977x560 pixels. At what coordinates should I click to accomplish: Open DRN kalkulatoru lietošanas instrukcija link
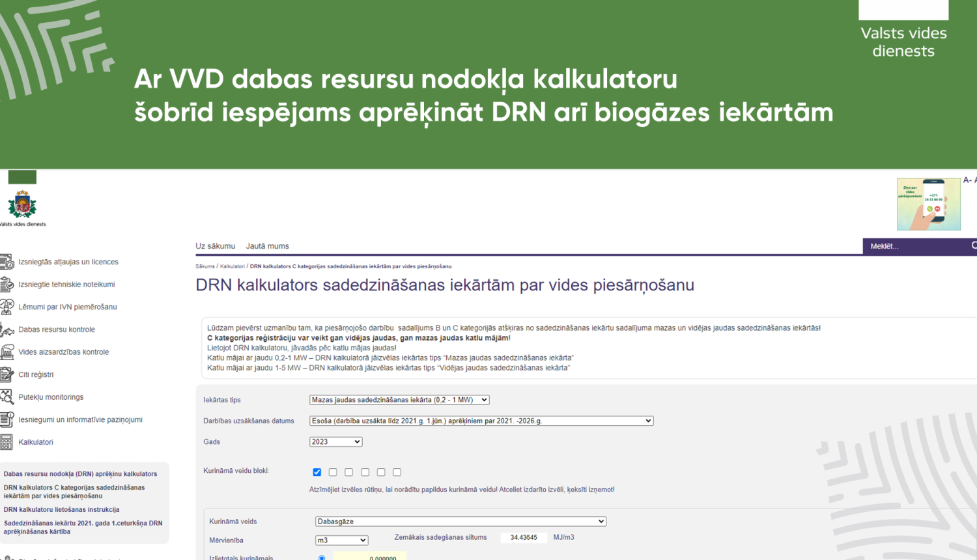click(x=62, y=509)
